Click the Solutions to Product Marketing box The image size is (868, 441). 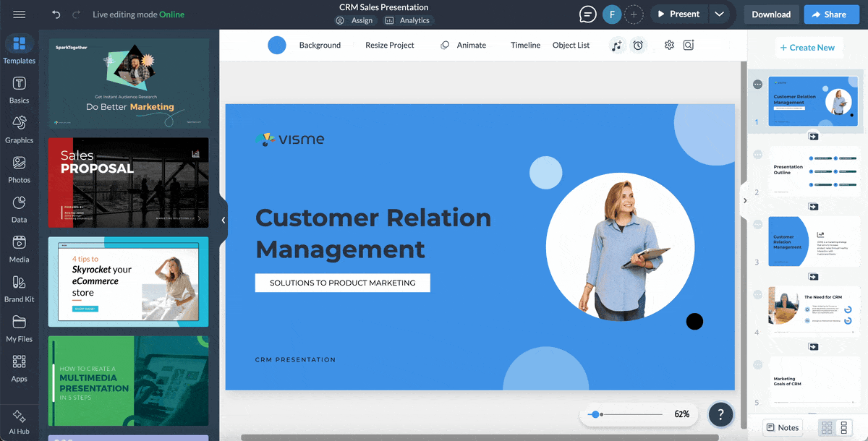click(x=343, y=283)
